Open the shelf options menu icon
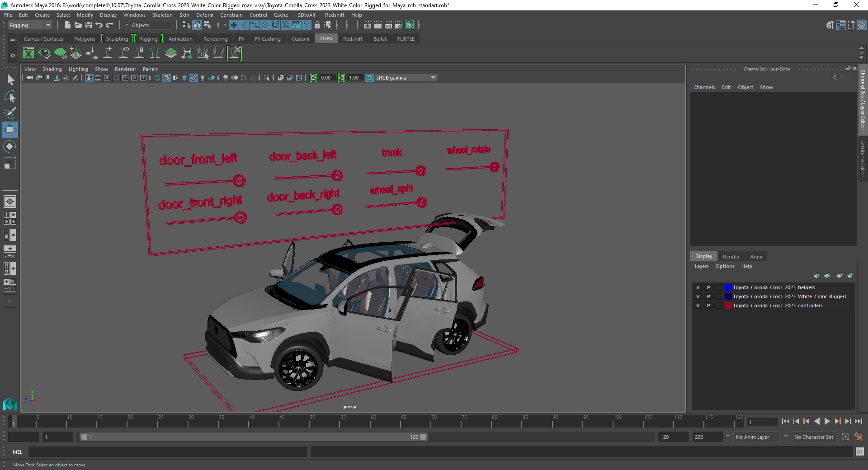This screenshot has height=470, width=868. (x=13, y=56)
